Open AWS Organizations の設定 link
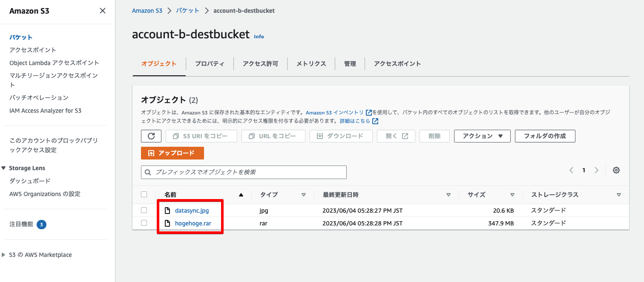This screenshot has height=282, width=644. pos(45,194)
